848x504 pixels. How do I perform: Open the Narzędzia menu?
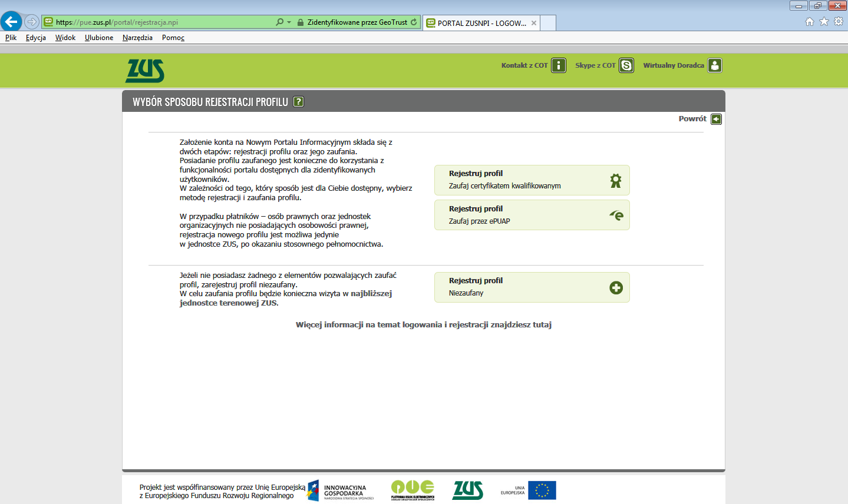[137, 38]
